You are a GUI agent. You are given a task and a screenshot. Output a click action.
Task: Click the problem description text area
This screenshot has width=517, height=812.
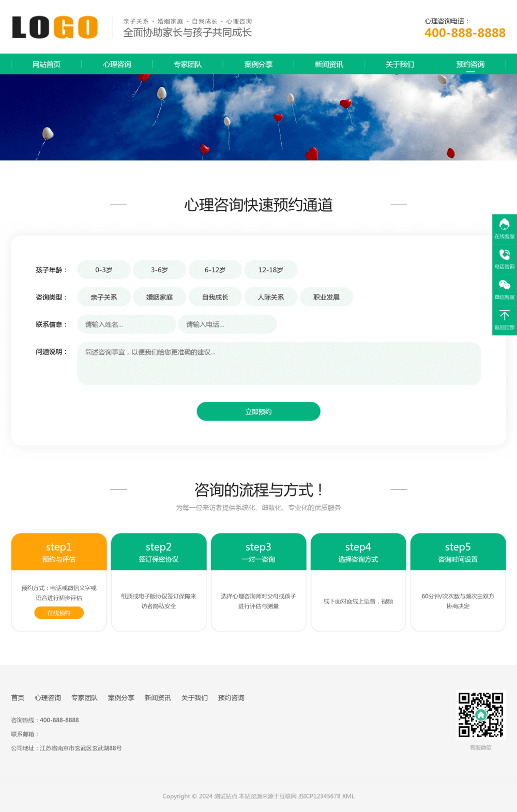point(279,363)
